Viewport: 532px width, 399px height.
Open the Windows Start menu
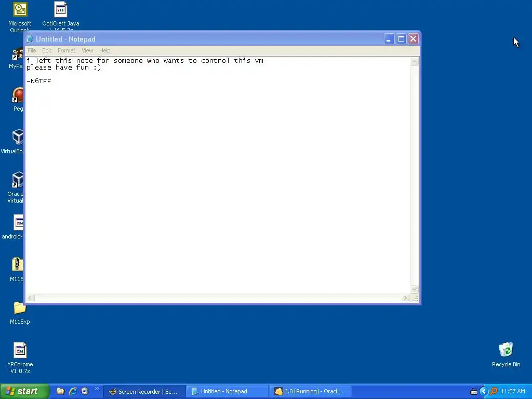tap(24, 391)
